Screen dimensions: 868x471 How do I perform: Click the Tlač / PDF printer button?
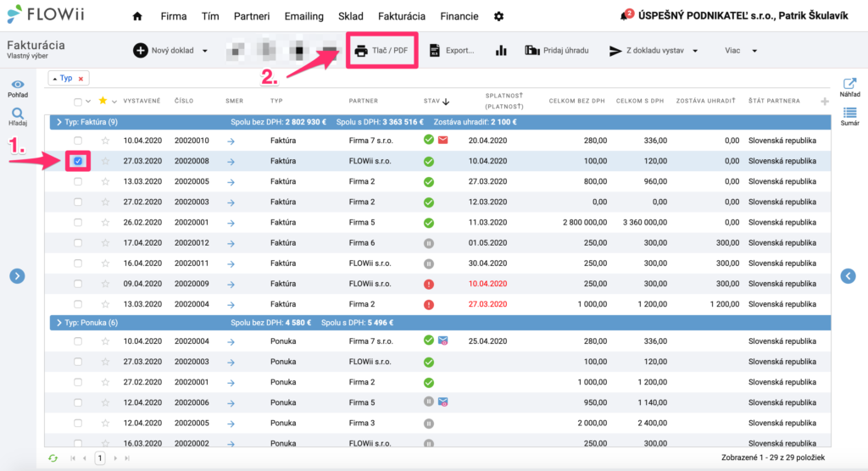click(x=381, y=50)
